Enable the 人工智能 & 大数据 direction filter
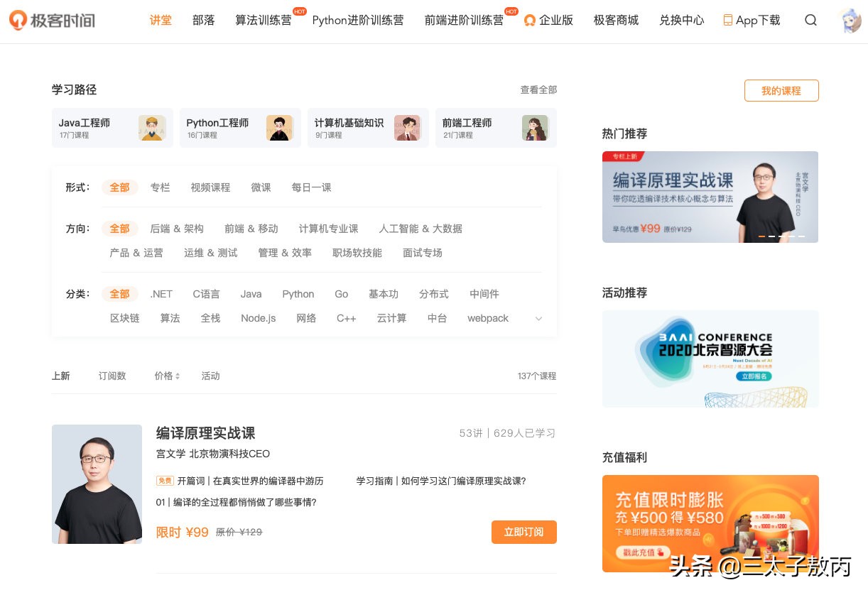This screenshot has height=595, width=868. (x=420, y=229)
